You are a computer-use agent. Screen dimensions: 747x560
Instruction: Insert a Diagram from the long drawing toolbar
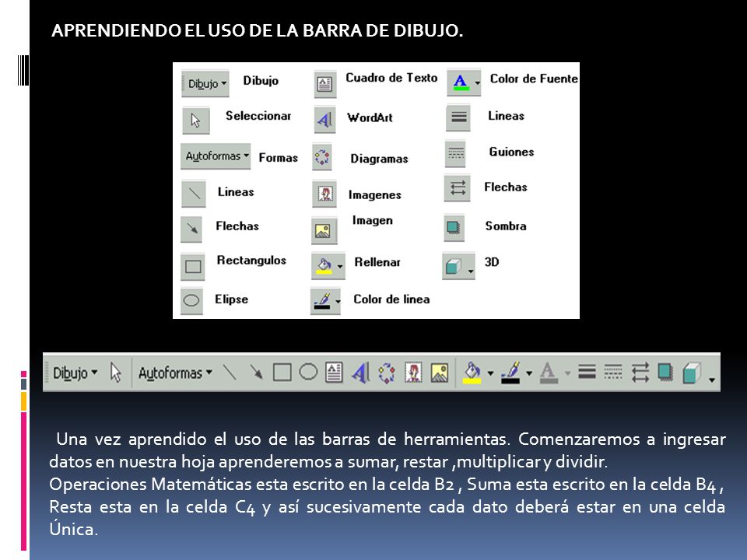click(x=387, y=373)
